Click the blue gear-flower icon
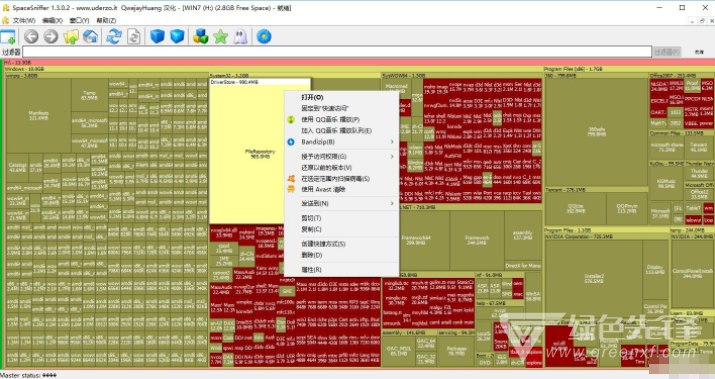Viewport: 715px width, 379px height. pos(264,36)
